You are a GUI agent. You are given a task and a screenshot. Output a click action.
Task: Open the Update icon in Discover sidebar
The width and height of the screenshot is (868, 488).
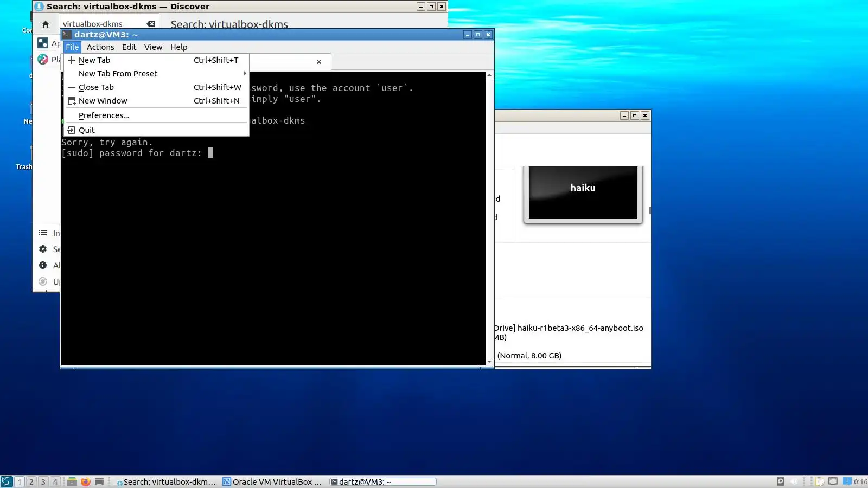click(43, 282)
